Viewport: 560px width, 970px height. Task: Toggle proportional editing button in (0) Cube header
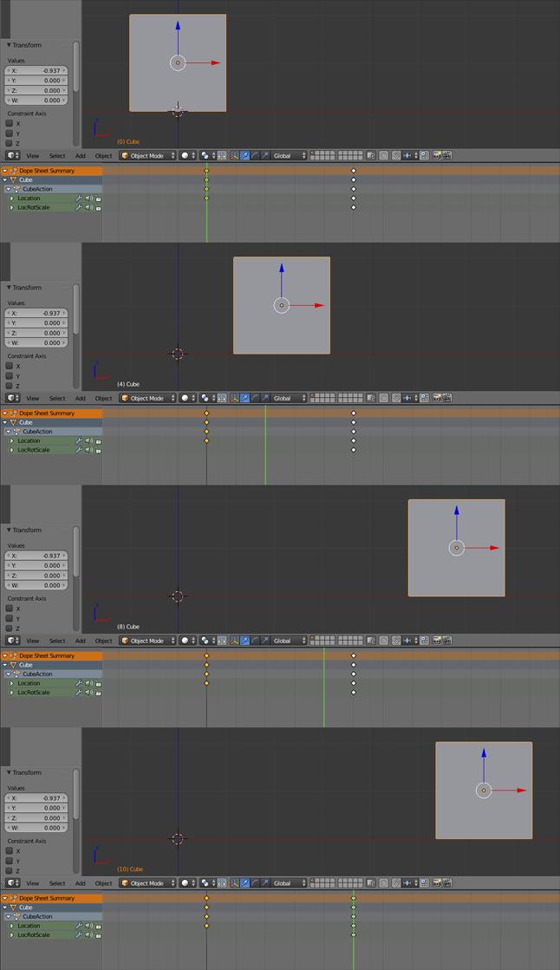click(x=384, y=156)
